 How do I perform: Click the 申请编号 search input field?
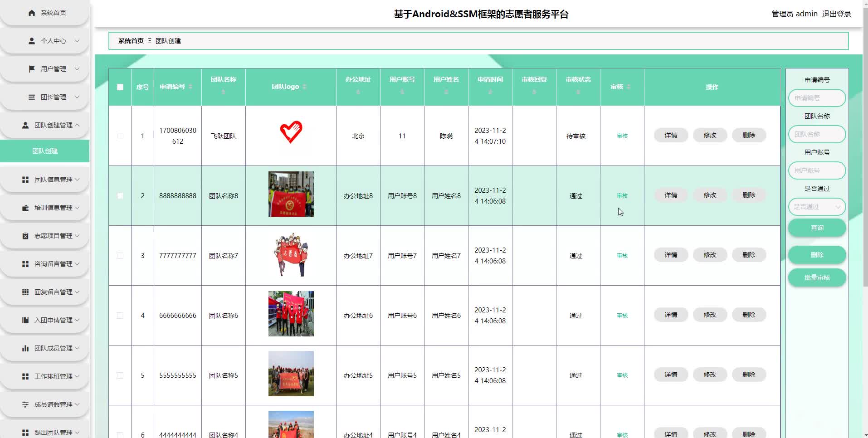[817, 98]
